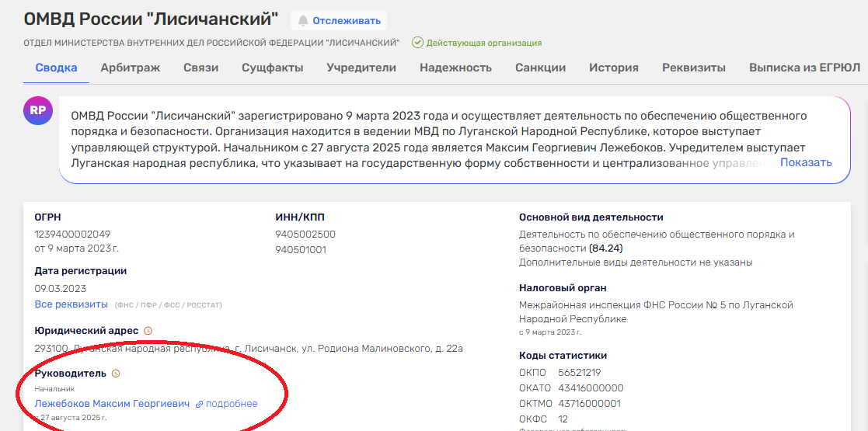
Task: Switch to the Арбитраж tab
Action: [x=130, y=68]
